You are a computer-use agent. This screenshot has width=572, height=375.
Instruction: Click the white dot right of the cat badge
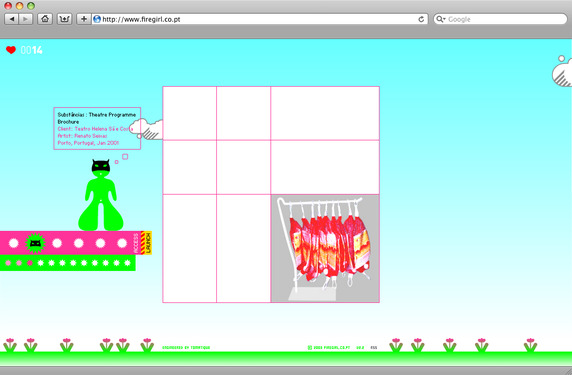click(x=57, y=243)
